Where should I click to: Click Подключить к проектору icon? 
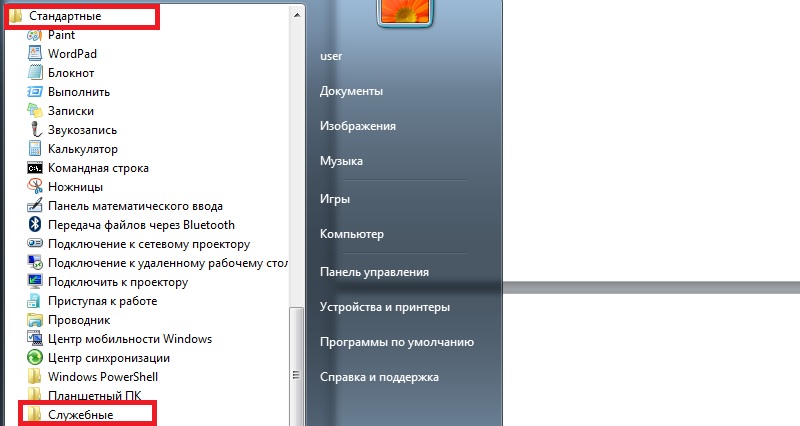35,282
